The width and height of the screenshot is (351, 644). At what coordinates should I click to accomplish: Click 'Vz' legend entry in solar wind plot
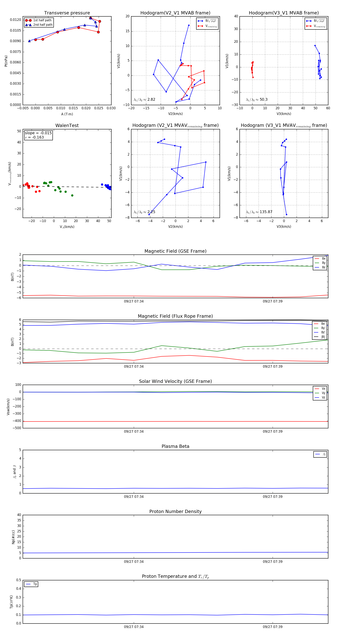(x=320, y=398)
